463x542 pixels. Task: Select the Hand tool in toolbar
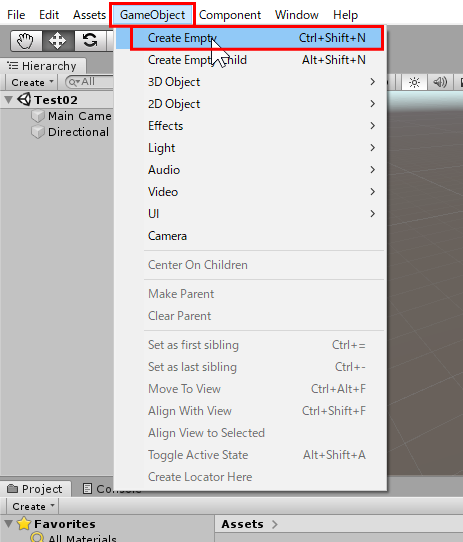(26, 41)
